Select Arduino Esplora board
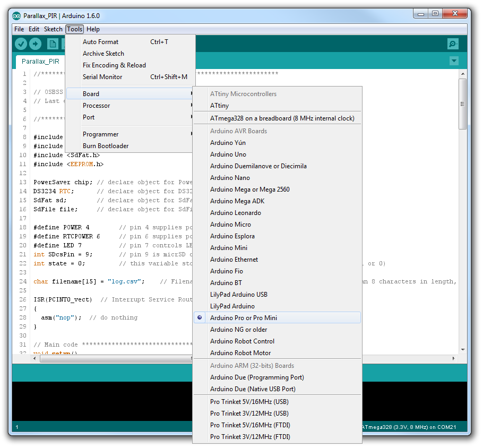Screen dimensions: 483x448 tap(277, 236)
